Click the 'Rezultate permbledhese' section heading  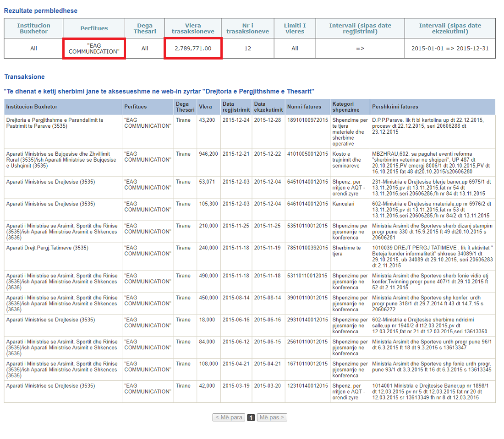41,11
